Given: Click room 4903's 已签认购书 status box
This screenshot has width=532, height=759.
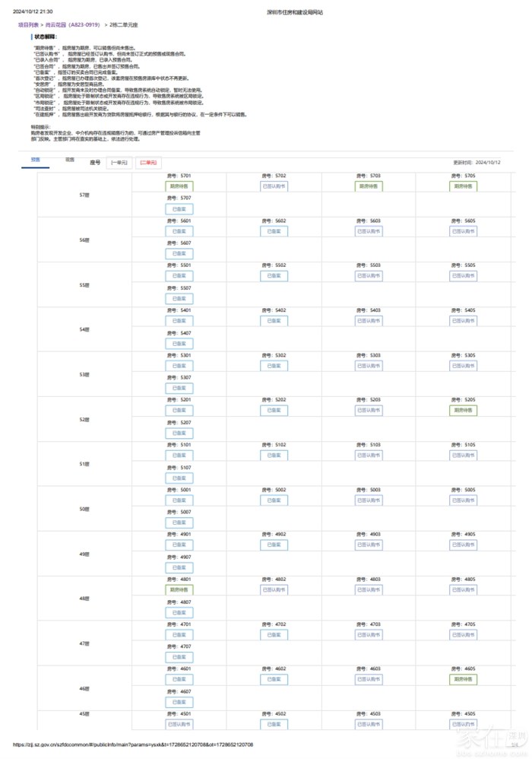Looking at the screenshot, I should point(369,545).
